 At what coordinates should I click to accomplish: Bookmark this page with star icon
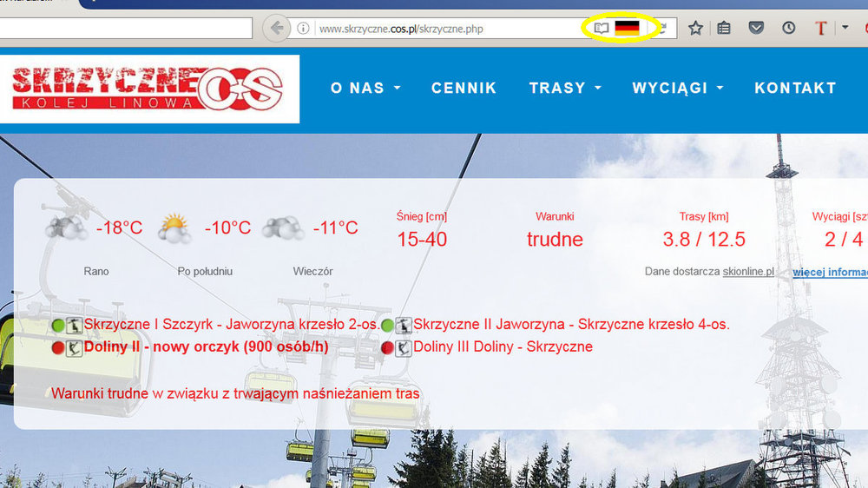(695, 28)
